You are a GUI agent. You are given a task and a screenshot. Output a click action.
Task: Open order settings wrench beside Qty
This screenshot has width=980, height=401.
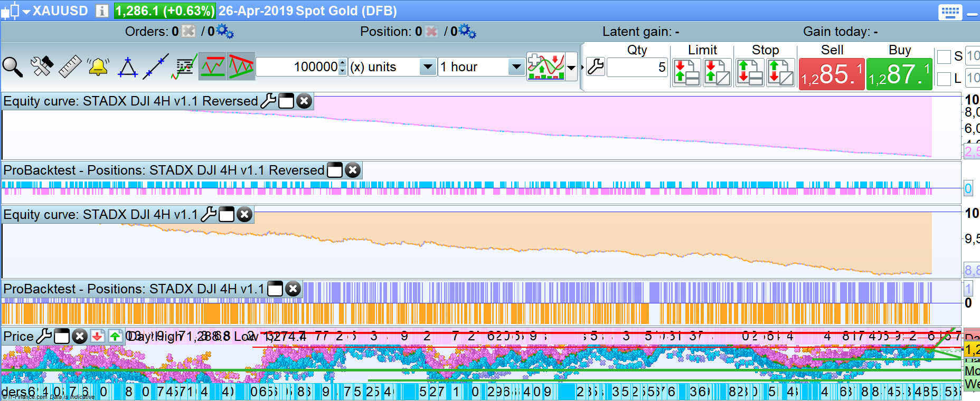596,67
